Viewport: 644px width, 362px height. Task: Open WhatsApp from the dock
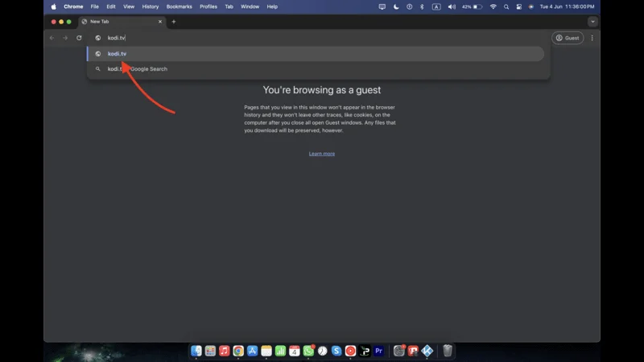click(308, 351)
